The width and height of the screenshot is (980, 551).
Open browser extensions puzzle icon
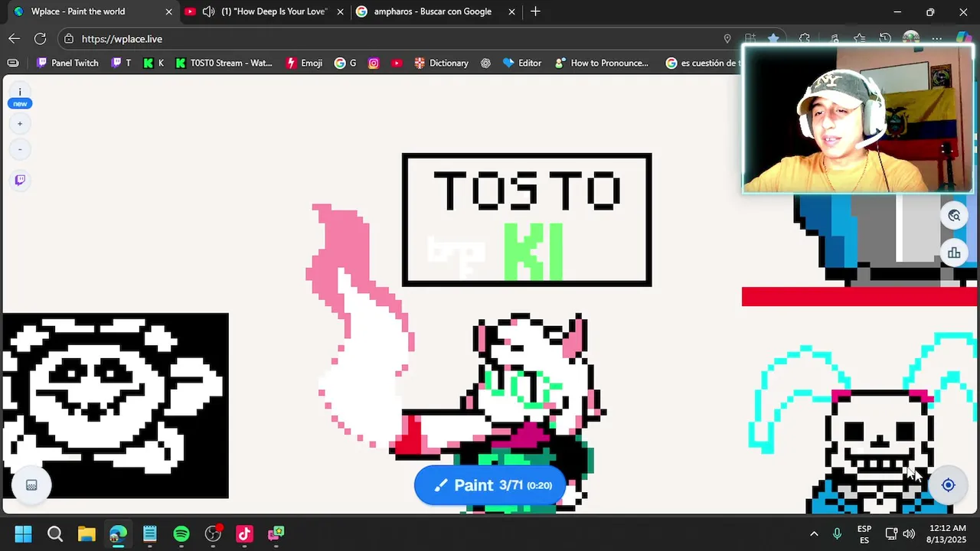coord(805,38)
